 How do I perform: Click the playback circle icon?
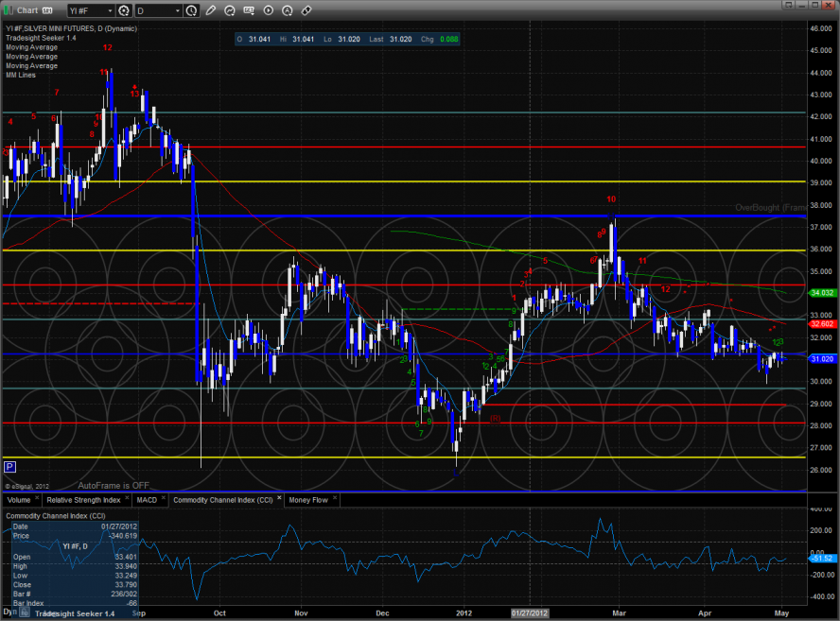pyautogui.click(x=269, y=10)
